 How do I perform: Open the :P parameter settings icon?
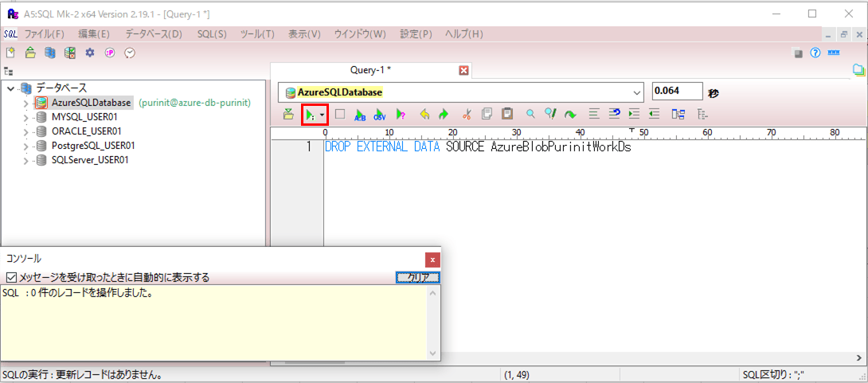tap(110, 53)
